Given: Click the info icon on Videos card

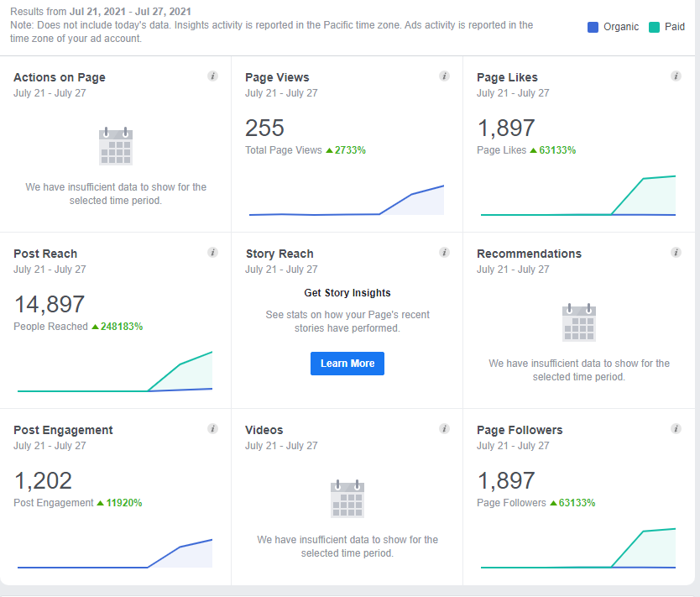Looking at the screenshot, I should (444, 429).
